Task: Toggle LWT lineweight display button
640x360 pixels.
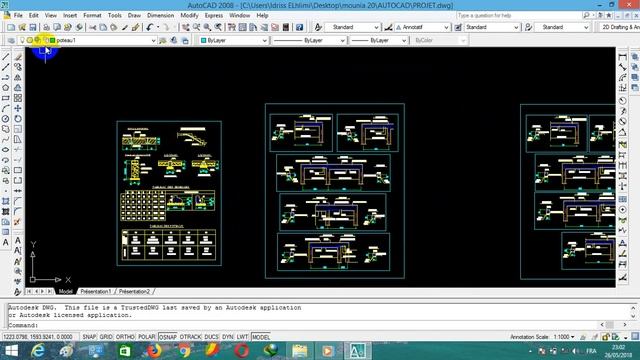Action: (x=242, y=337)
